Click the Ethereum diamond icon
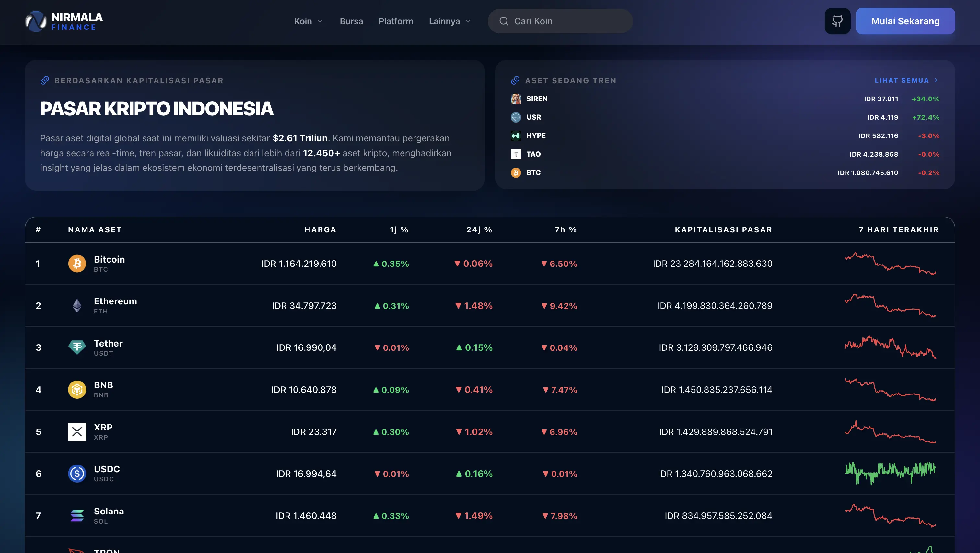Screen dimensions: 980x553 pos(77,306)
